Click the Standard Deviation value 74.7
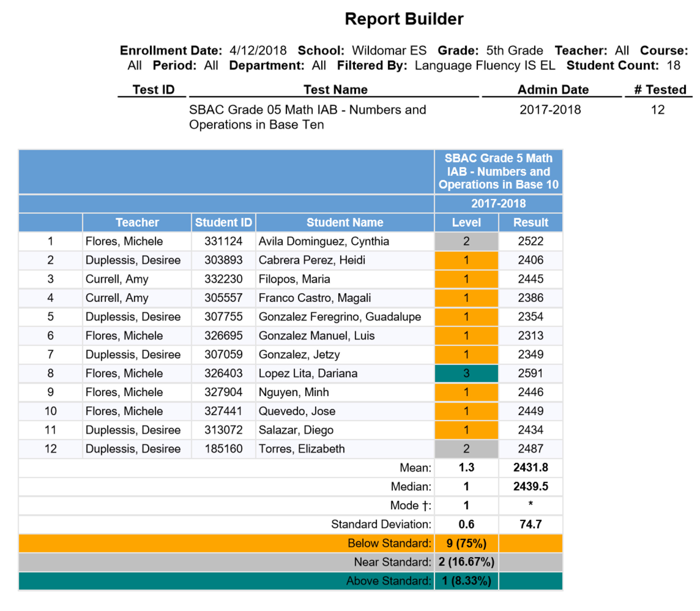This screenshot has width=700, height=611. coord(530,524)
